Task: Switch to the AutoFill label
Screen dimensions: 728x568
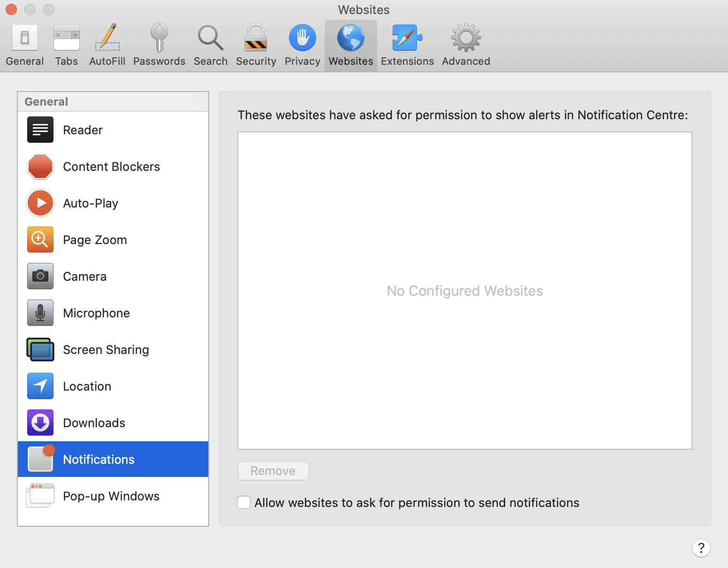Action: (x=107, y=61)
